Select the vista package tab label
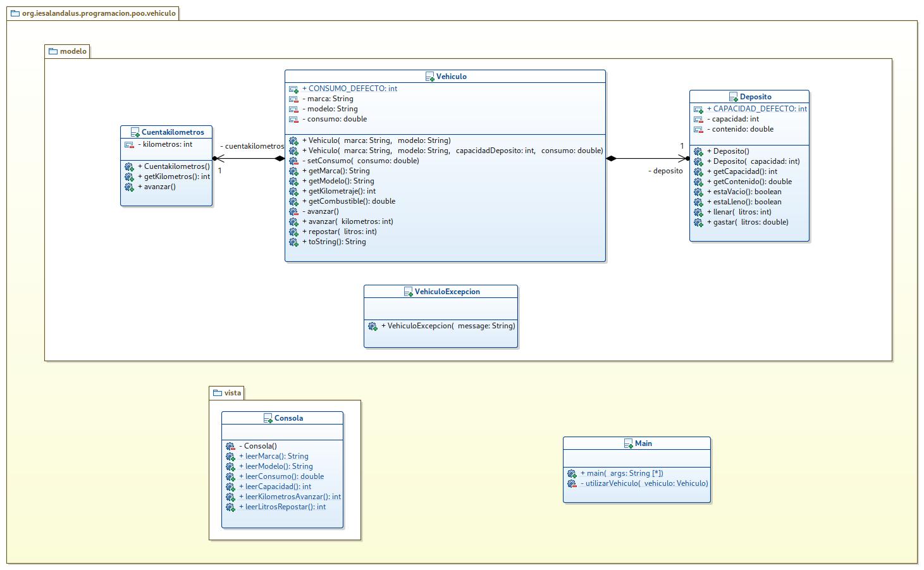This screenshot has width=924, height=570. pyautogui.click(x=233, y=393)
